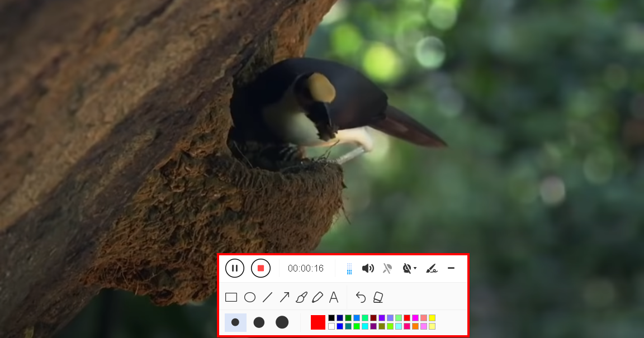Select the Arrow annotation tool

[x=286, y=296]
